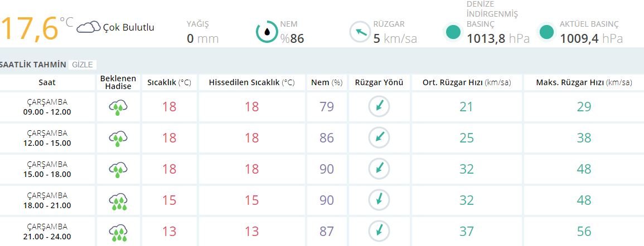Click the Saat column header

47,82
